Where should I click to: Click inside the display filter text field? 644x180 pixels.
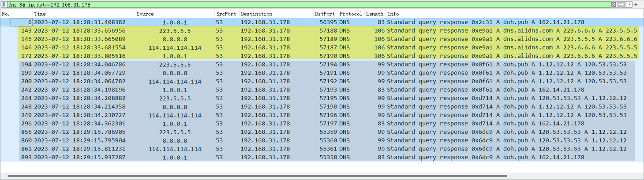pyautogui.click(x=309, y=4)
